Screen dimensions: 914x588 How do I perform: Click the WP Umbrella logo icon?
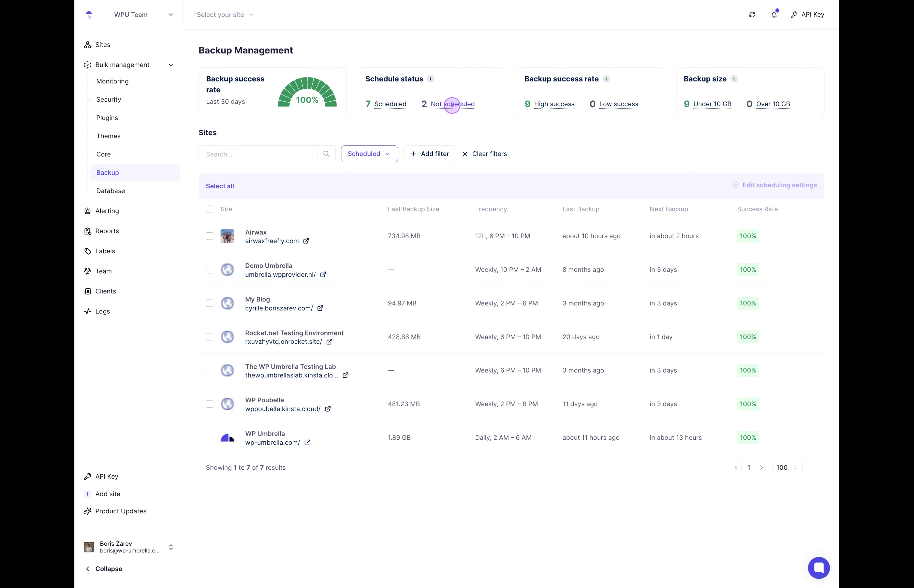tap(89, 15)
